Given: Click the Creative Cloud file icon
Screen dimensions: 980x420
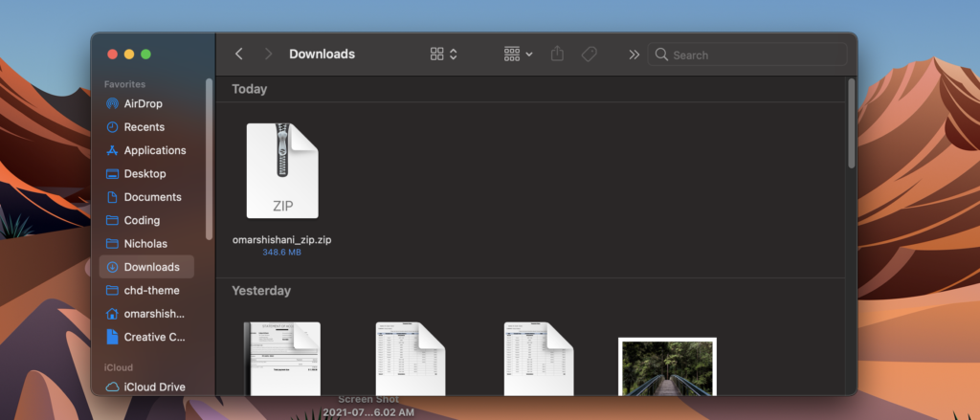Looking at the screenshot, I should click(113, 337).
